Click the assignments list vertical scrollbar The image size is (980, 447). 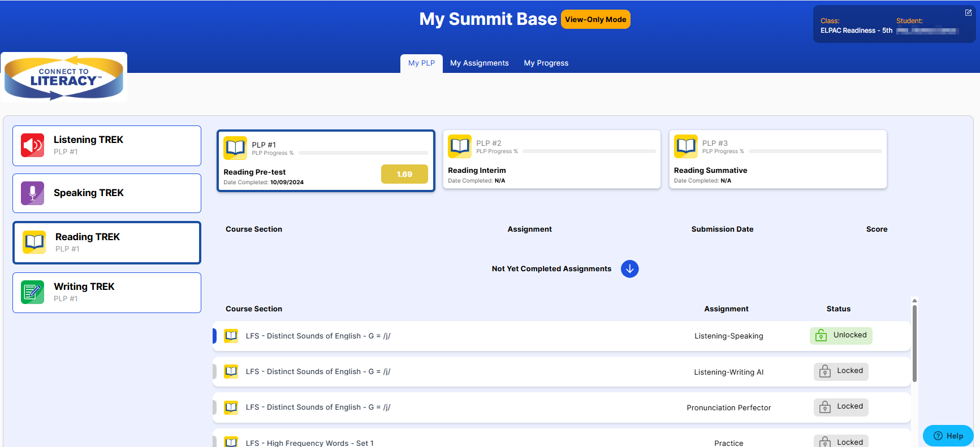click(914, 344)
